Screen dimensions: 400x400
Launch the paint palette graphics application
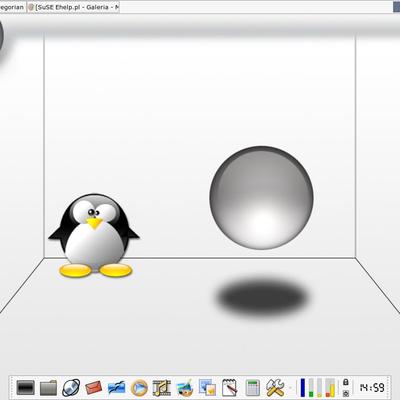point(185,388)
